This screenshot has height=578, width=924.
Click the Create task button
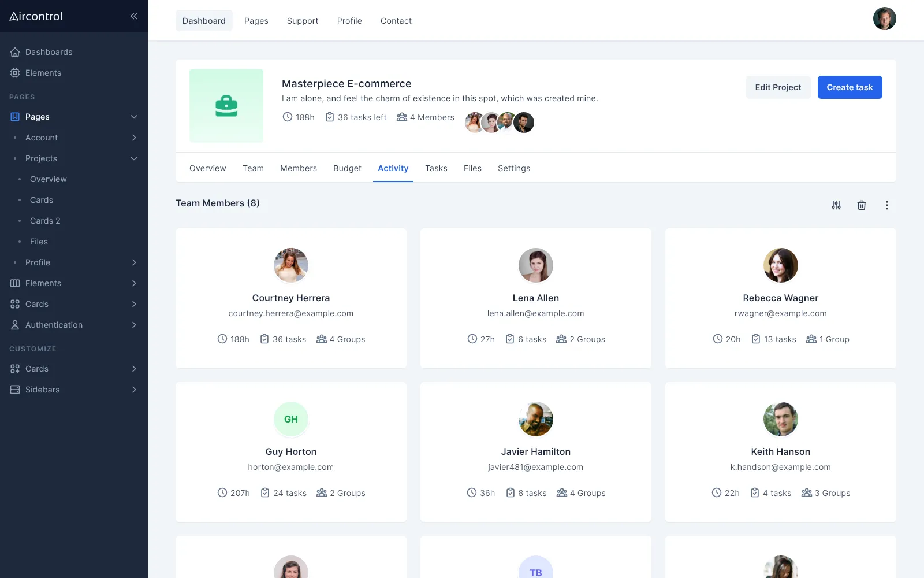coord(850,87)
